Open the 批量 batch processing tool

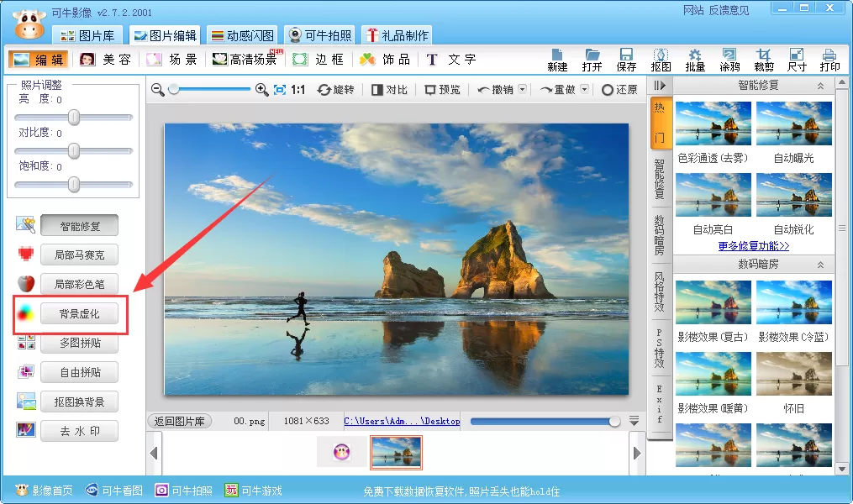point(695,60)
